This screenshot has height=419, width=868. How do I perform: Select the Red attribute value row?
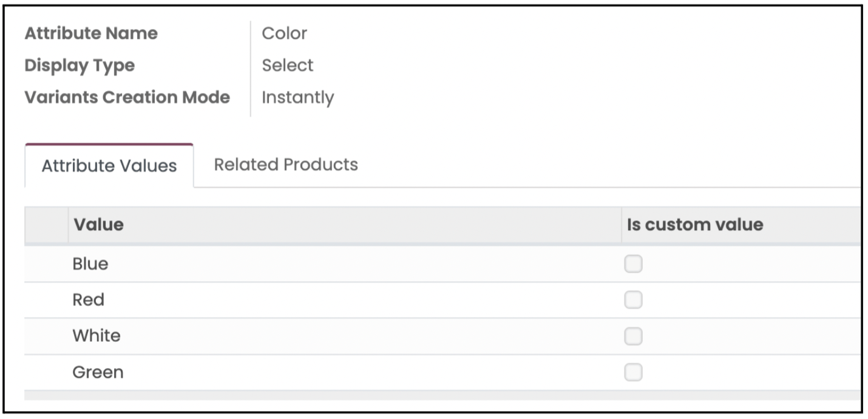pyautogui.click(x=89, y=300)
